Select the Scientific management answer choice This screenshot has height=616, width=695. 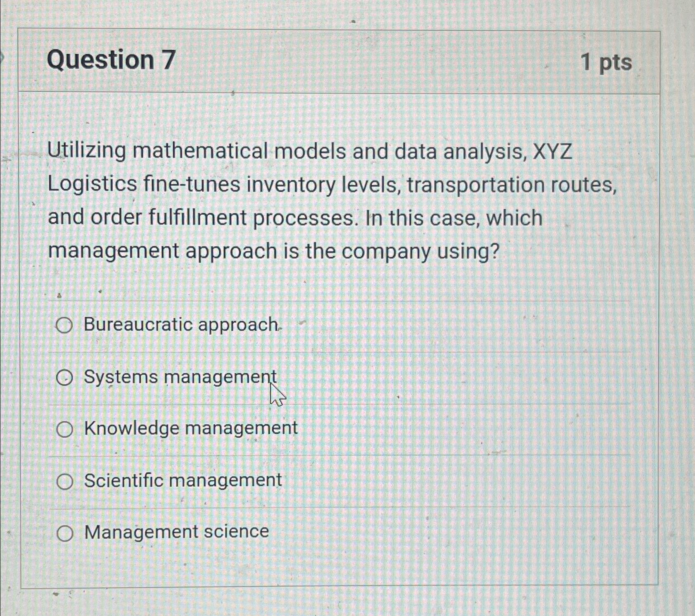pos(64,480)
